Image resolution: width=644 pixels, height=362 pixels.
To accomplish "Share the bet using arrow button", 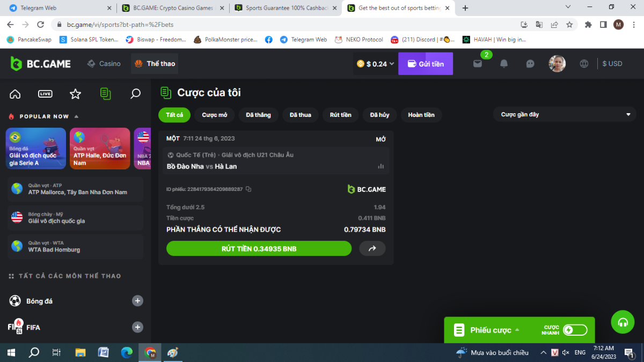I will pos(372,248).
